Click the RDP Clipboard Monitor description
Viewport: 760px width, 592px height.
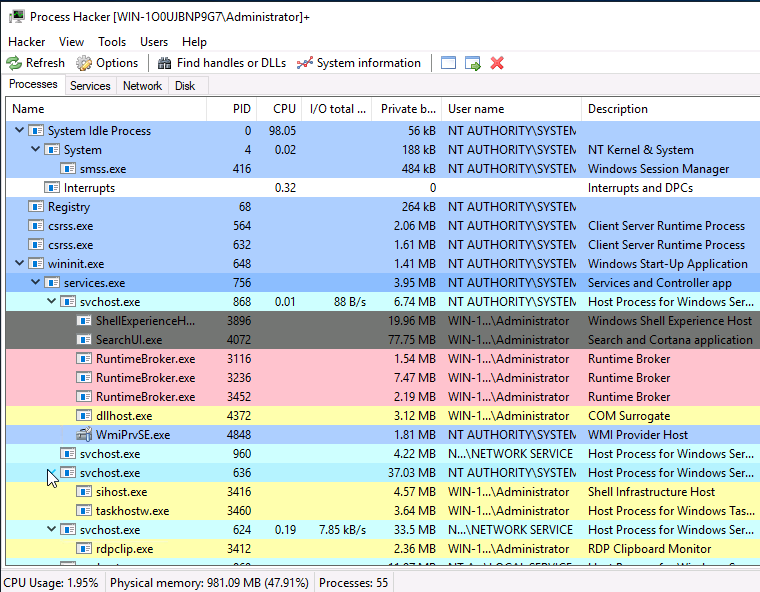[x=649, y=549]
